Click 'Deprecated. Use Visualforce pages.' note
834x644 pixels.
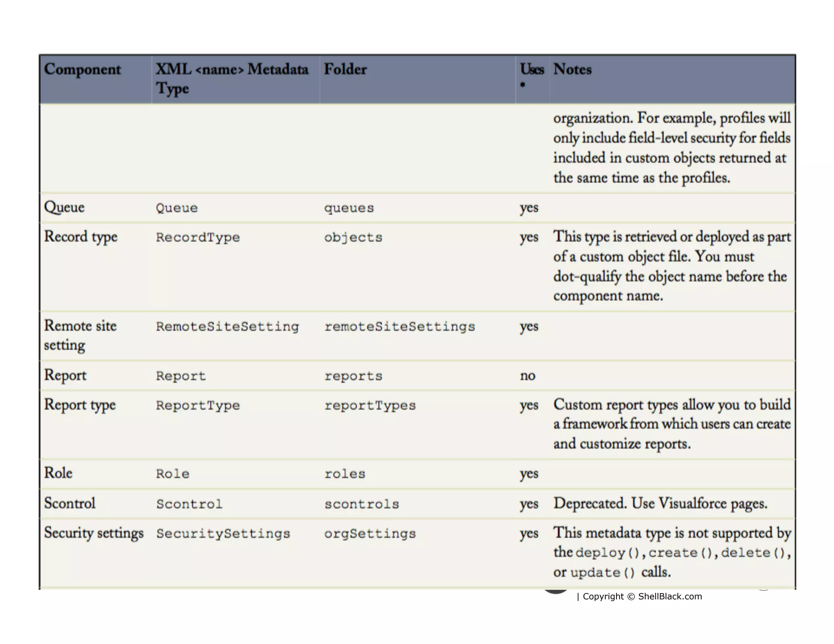pos(660,504)
